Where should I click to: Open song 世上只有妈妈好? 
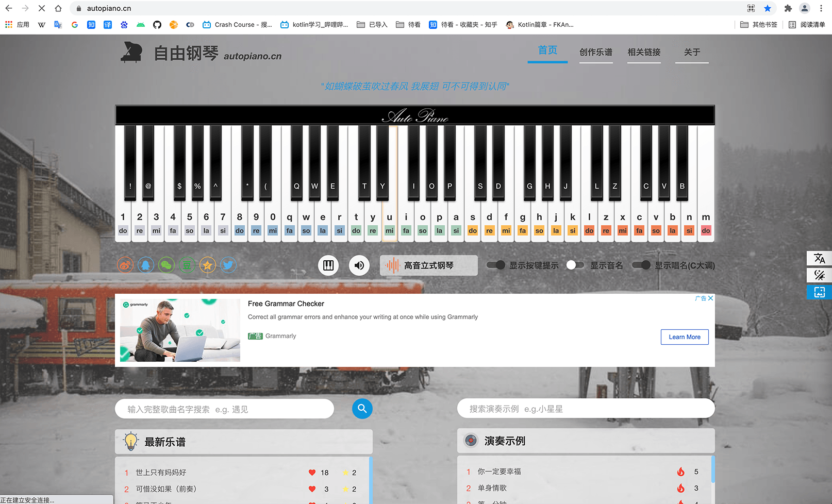(161, 472)
